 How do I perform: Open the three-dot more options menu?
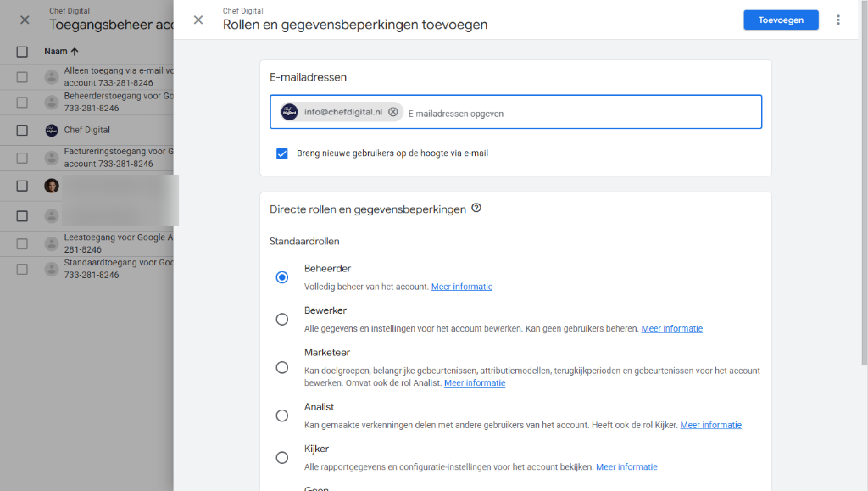tap(838, 20)
